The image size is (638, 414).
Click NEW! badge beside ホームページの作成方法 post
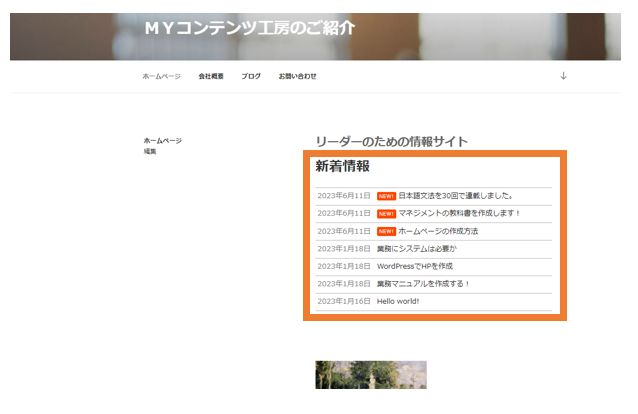386,231
